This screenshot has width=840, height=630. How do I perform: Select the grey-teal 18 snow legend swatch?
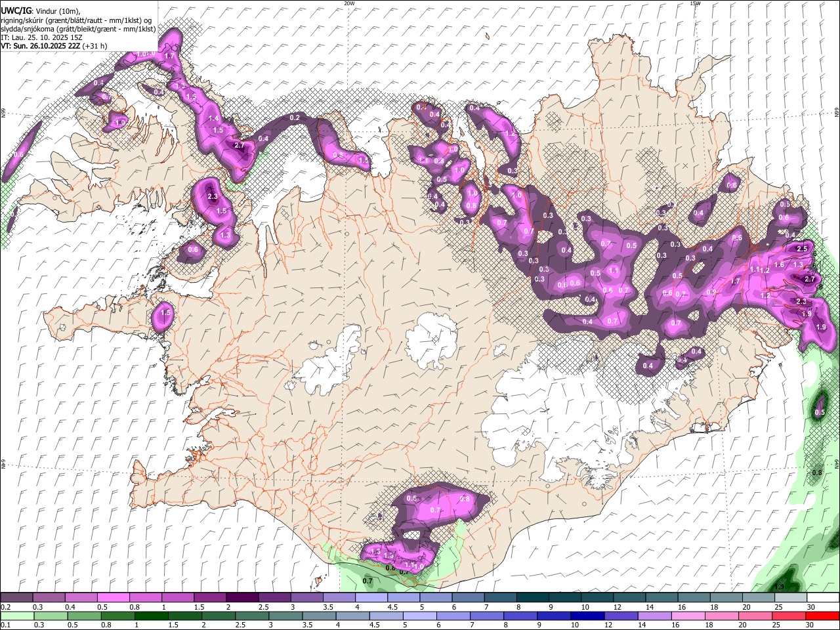pyautogui.click(x=726, y=598)
